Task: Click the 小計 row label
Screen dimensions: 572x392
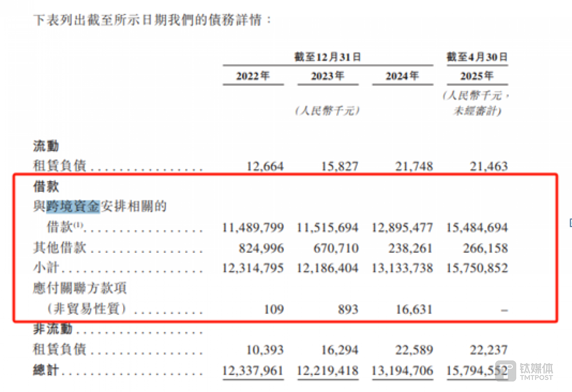Action: (x=46, y=267)
